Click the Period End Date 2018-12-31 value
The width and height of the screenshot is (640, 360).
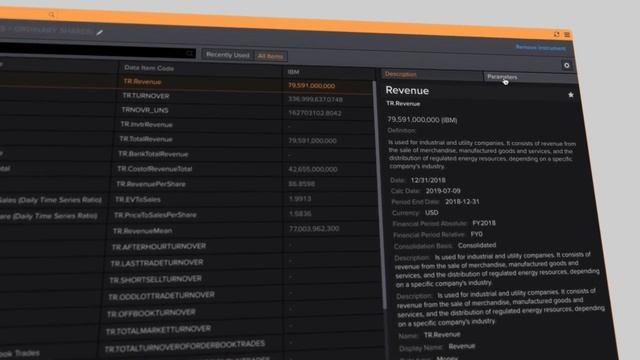(462, 202)
